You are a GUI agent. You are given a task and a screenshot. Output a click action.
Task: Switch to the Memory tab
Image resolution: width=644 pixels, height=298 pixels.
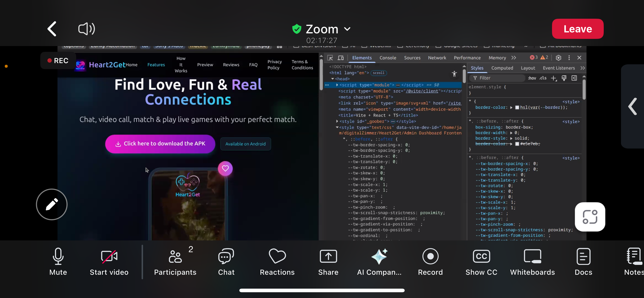coord(497,58)
